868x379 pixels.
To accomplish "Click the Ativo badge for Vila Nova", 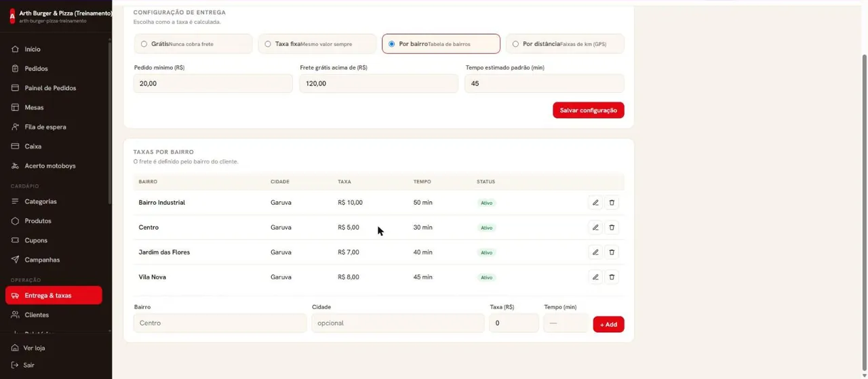I will (x=487, y=277).
